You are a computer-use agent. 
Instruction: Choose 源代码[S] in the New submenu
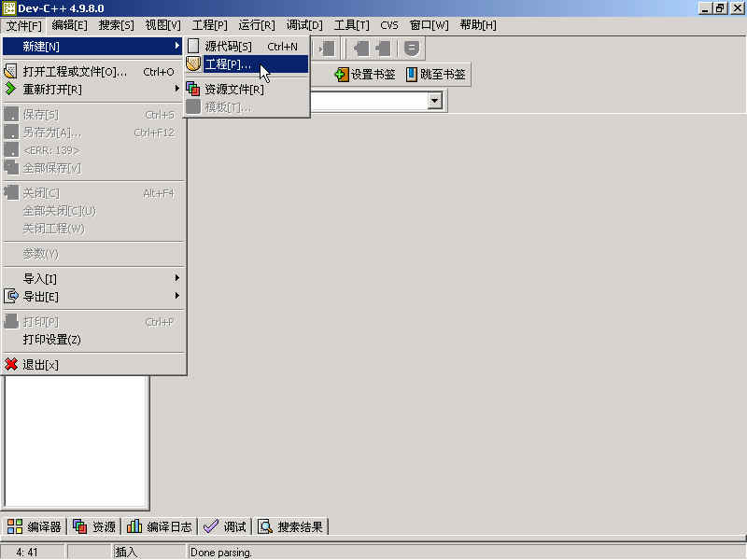click(228, 46)
